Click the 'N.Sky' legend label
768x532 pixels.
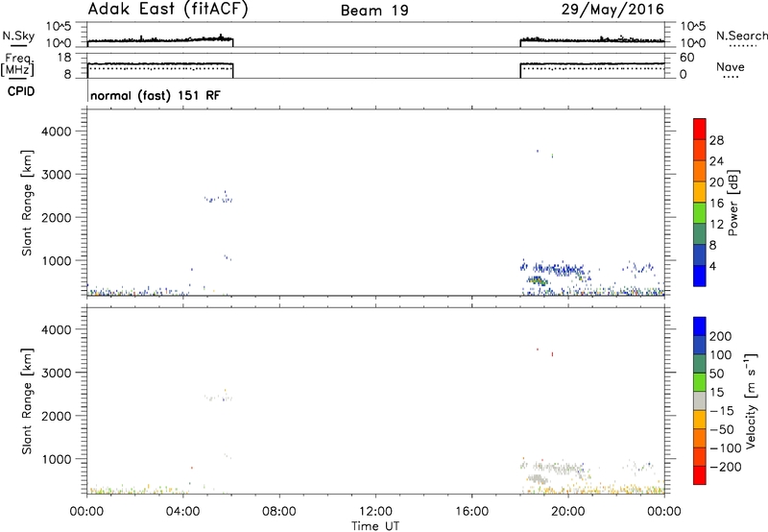pos(18,36)
